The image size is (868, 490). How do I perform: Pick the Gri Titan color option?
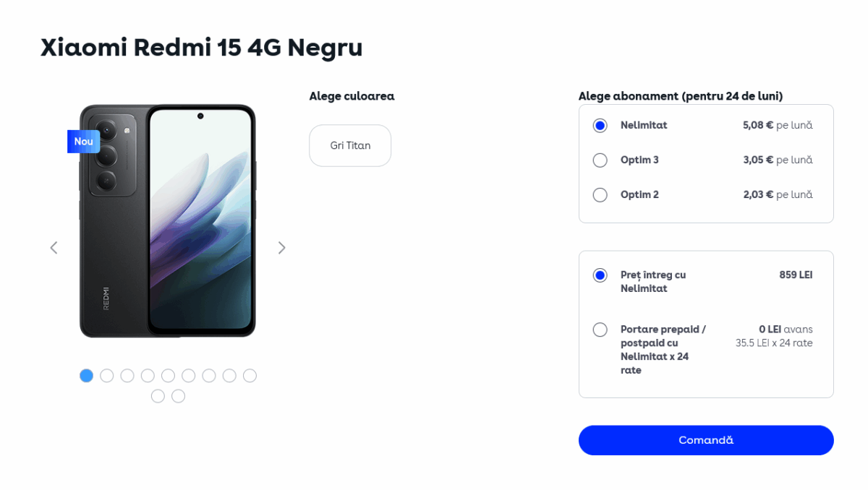(350, 146)
